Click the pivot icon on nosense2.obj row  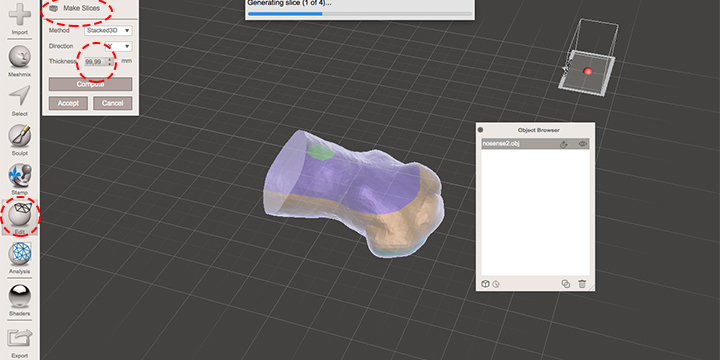pos(564,144)
